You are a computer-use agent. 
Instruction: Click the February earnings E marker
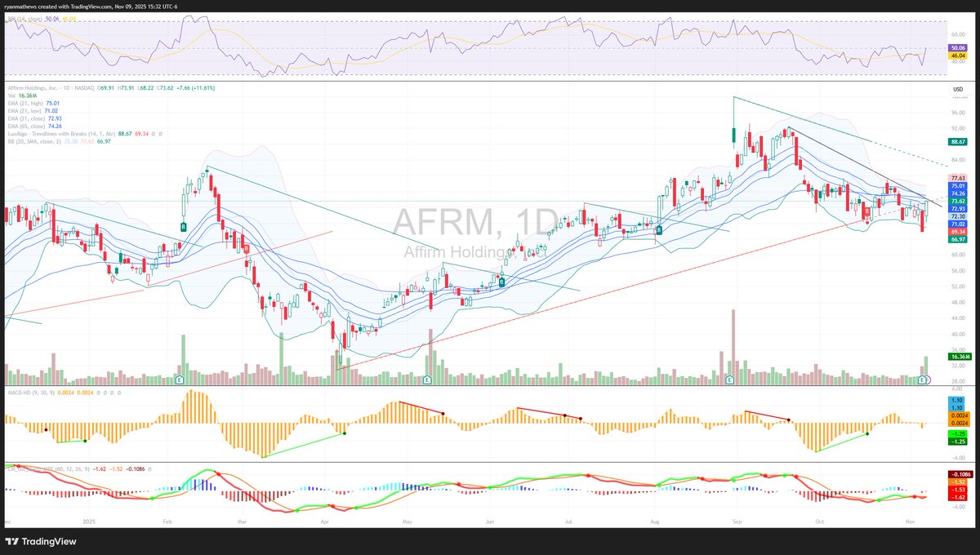point(180,380)
